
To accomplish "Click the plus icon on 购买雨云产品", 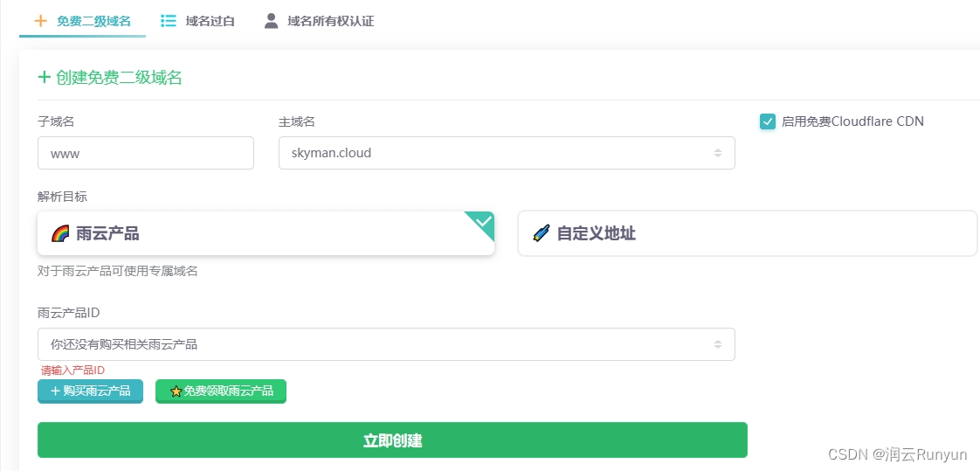I will coord(55,391).
